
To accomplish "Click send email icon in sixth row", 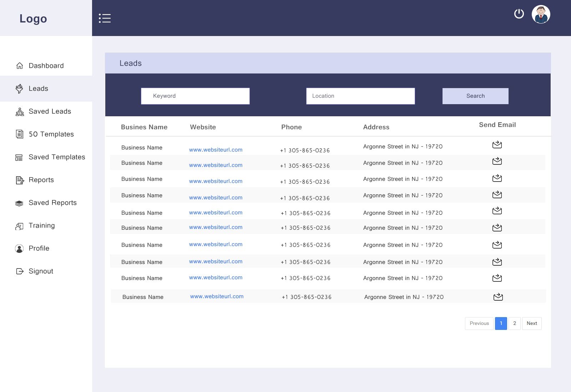I will pyautogui.click(x=497, y=228).
